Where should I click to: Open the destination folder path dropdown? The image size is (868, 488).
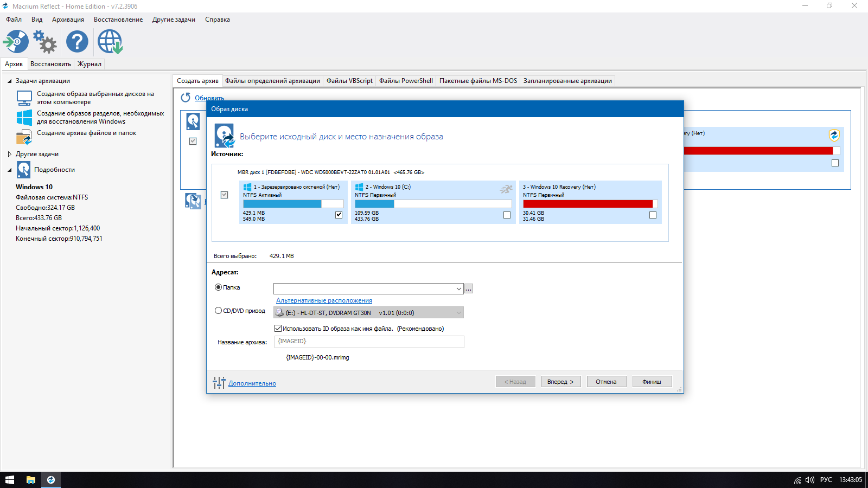[x=458, y=289]
